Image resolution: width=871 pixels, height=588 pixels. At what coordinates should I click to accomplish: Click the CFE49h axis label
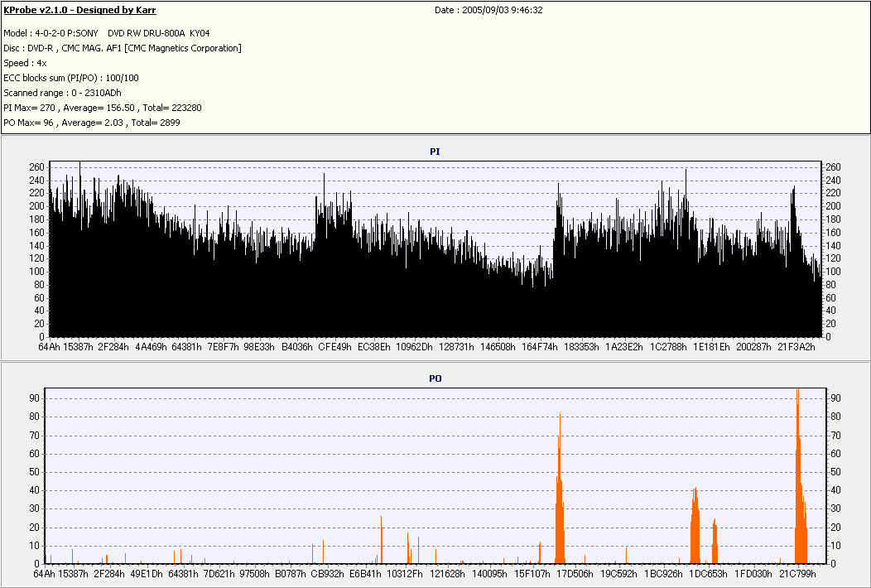click(335, 347)
